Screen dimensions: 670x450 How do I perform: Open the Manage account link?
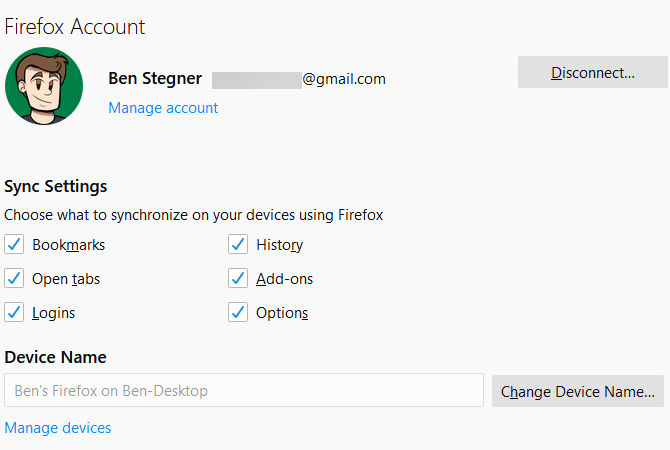[x=163, y=108]
